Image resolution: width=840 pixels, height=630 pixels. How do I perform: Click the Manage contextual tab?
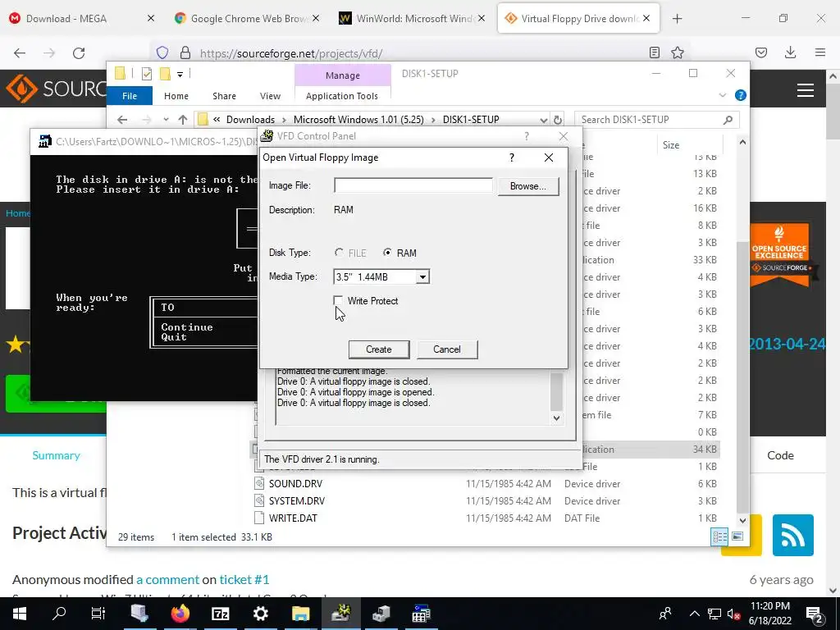343,75
